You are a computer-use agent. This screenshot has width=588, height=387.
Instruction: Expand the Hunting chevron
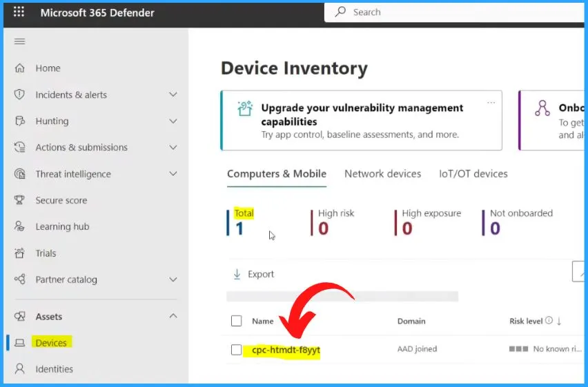173,121
